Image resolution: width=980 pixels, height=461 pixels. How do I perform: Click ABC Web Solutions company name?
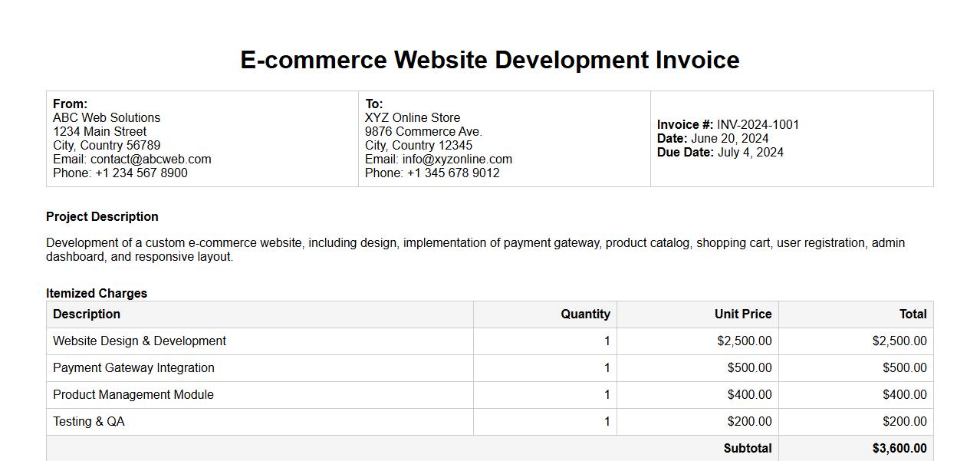point(107,118)
